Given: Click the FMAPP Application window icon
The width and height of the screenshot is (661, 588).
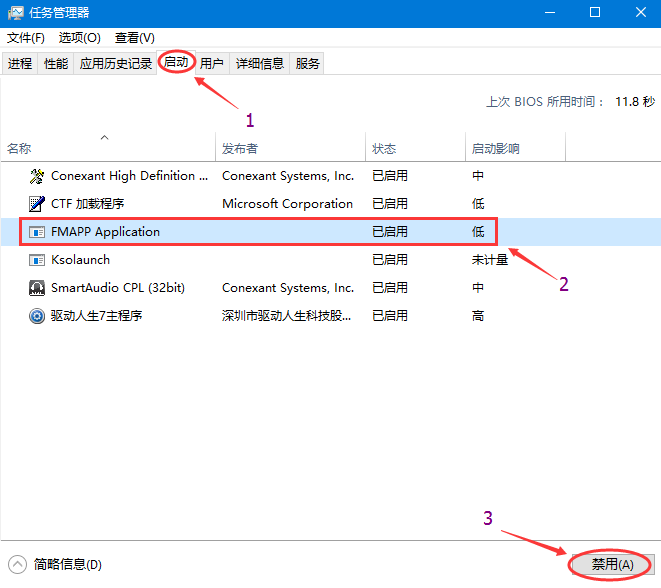Looking at the screenshot, I should [37, 232].
